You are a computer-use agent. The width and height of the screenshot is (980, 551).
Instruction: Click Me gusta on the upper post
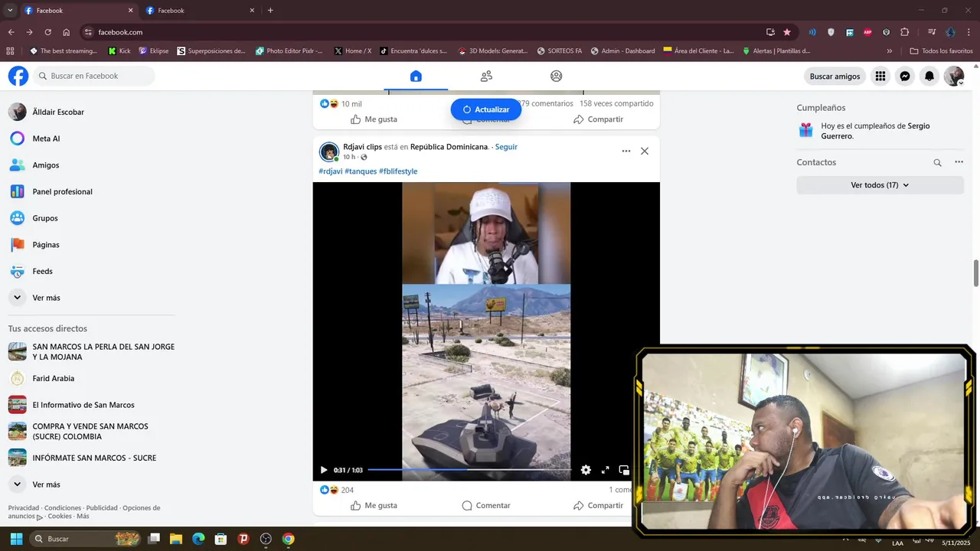374,119
